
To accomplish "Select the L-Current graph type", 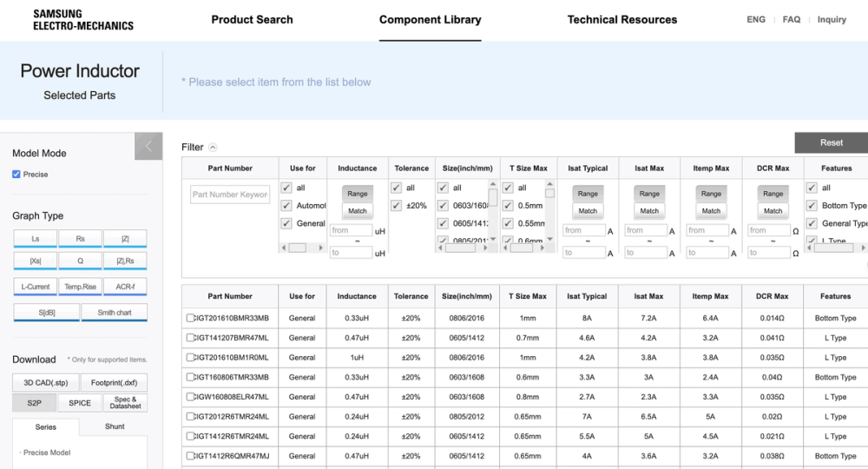I will pyautogui.click(x=35, y=287).
